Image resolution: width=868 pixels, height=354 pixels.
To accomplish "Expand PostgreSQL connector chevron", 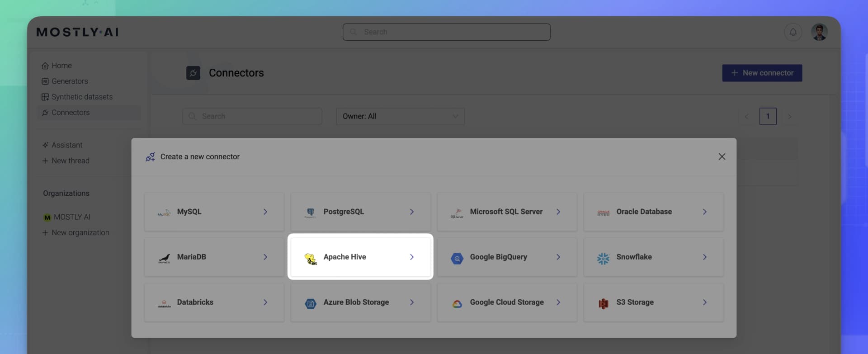I will click(x=412, y=212).
